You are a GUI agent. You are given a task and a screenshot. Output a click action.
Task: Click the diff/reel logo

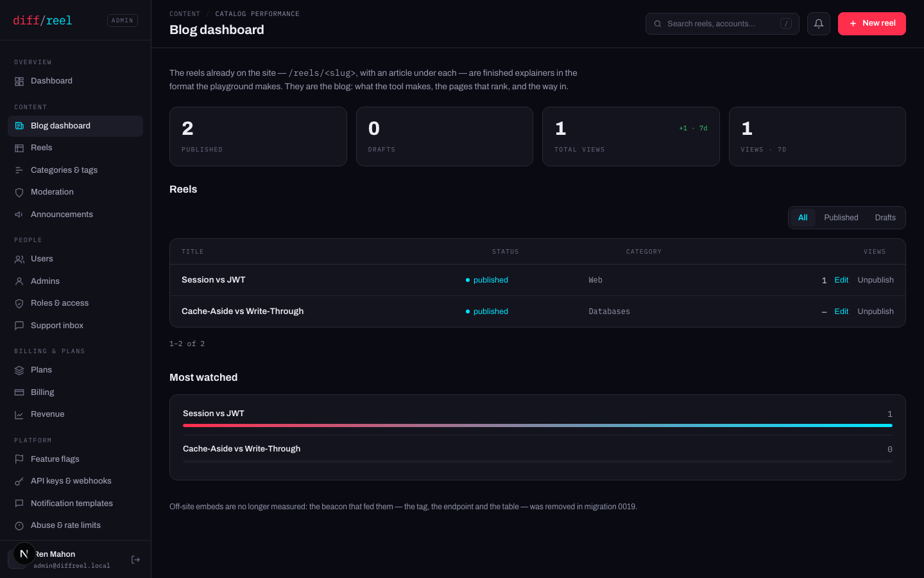tap(42, 21)
